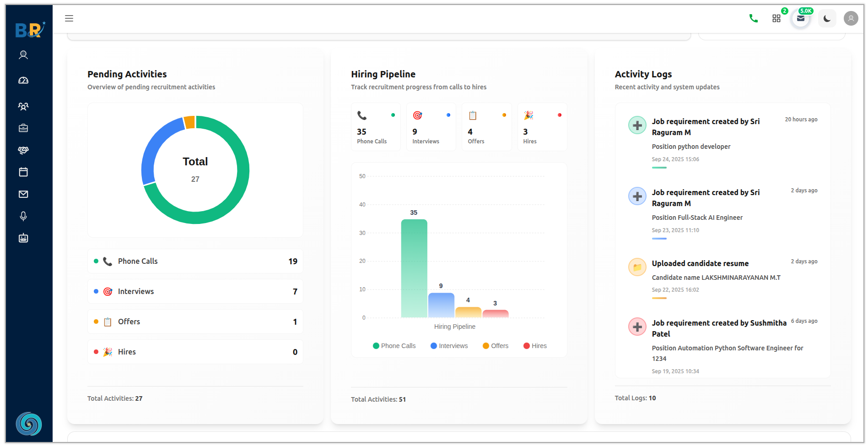
Task: Select the Phone Calls pending row
Action: (x=195, y=261)
